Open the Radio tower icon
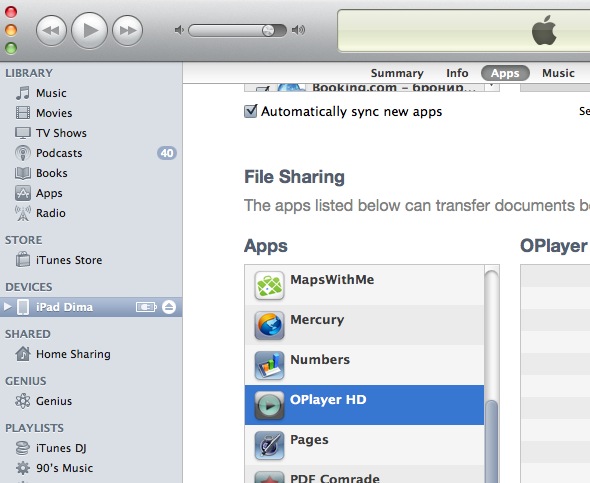This screenshot has height=483, width=590. click(x=23, y=213)
